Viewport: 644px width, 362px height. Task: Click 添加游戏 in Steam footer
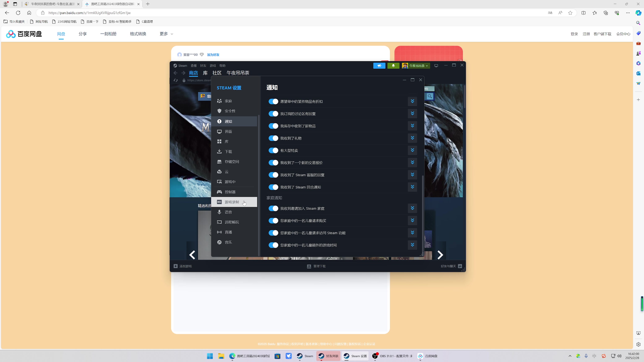[183, 266]
